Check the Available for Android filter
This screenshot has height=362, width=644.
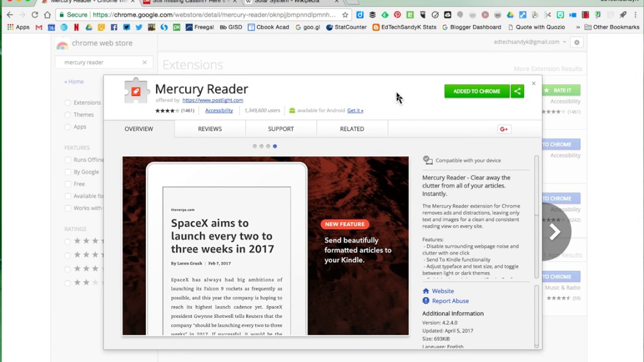(67, 196)
